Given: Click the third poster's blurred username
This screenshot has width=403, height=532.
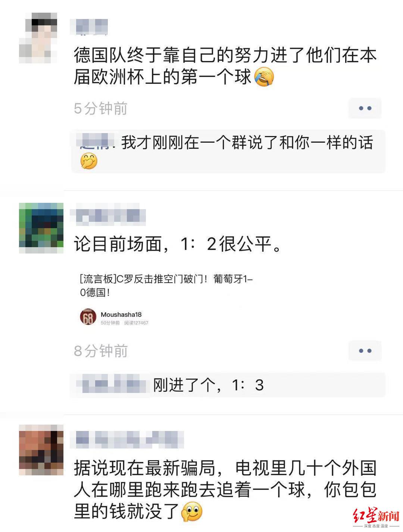Looking at the screenshot, I should pos(127,439).
